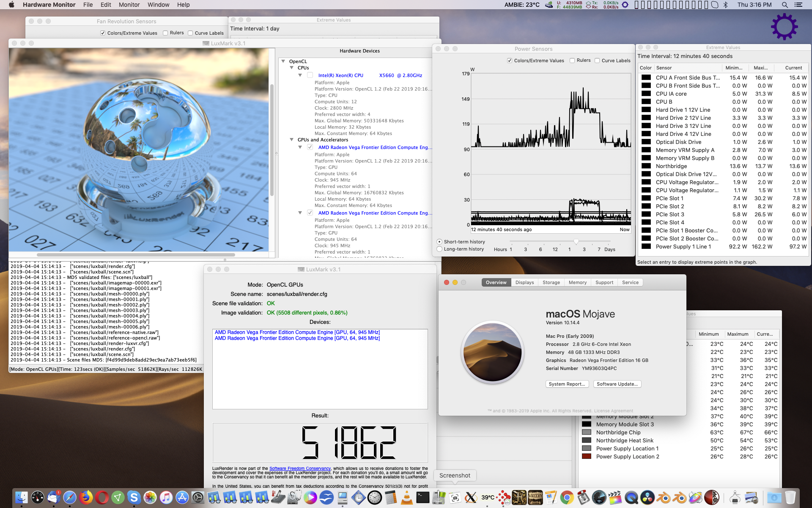Image resolution: width=812 pixels, height=508 pixels.
Task: Collapse the GPUs and Accelerators node
Action: [x=291, y=140]
